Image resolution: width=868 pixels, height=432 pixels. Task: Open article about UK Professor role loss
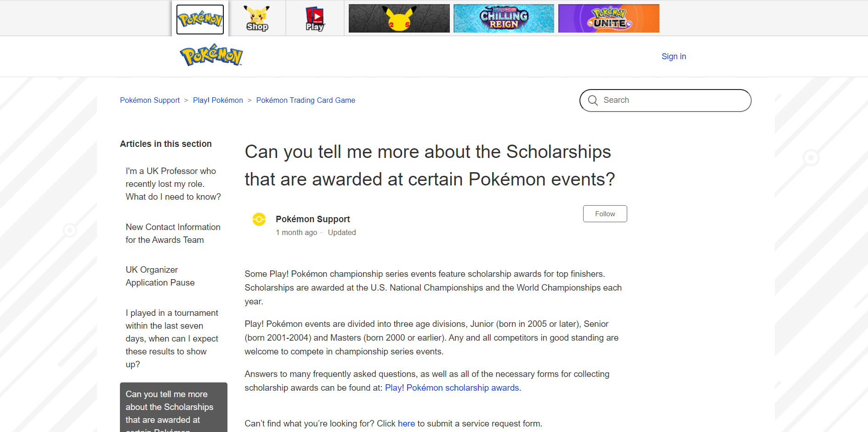pos(173,184)
